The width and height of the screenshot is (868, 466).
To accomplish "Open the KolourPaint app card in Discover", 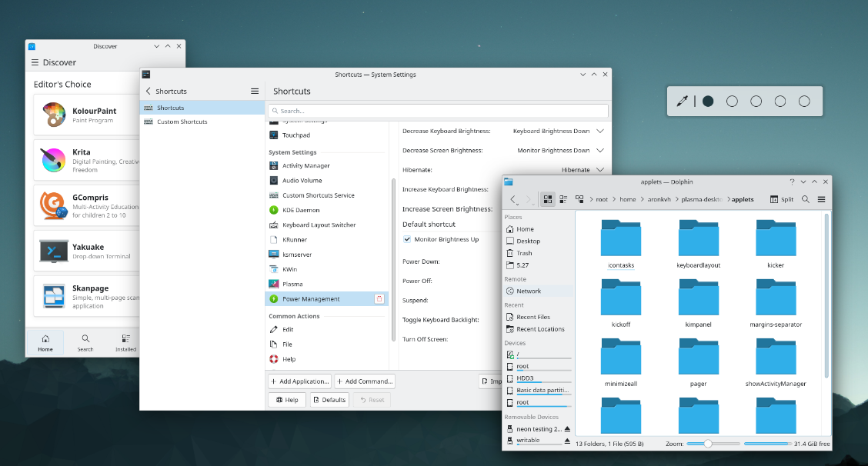I will 86,115.
